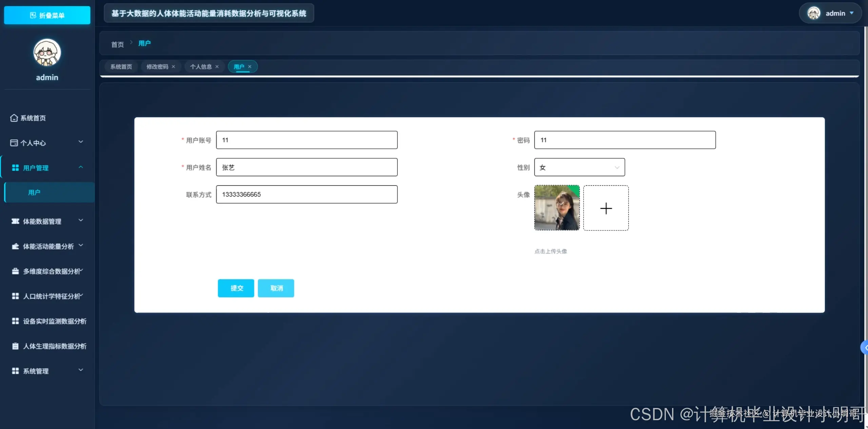
Task: Click the fold menu button icon
Action: [33, 15]
